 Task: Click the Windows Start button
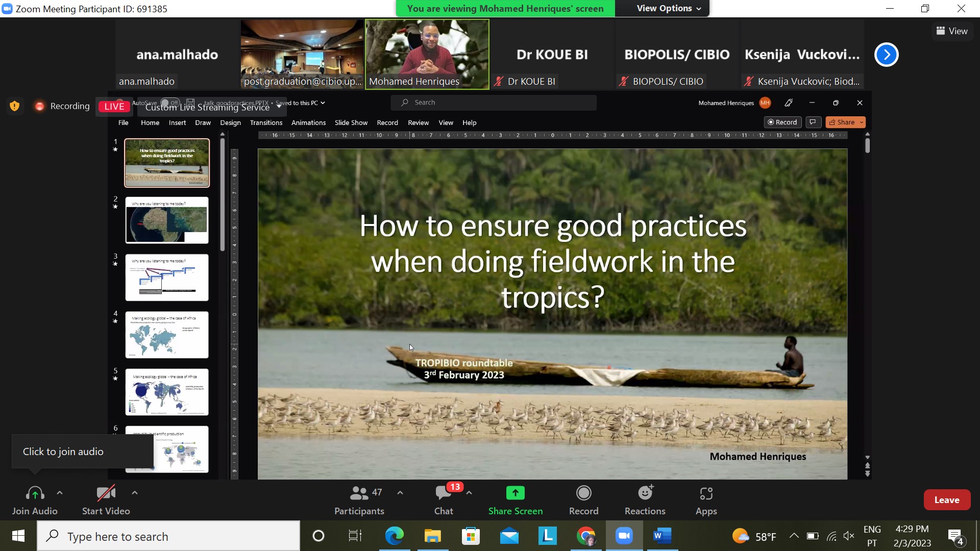tap(18, 536)
